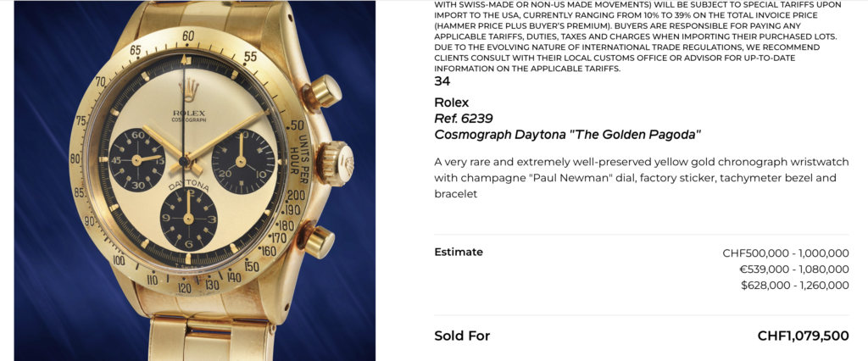The height and width of the screenshot is (361, 868).
Task: Click the "Estimate" label
Action: (459, 252)
